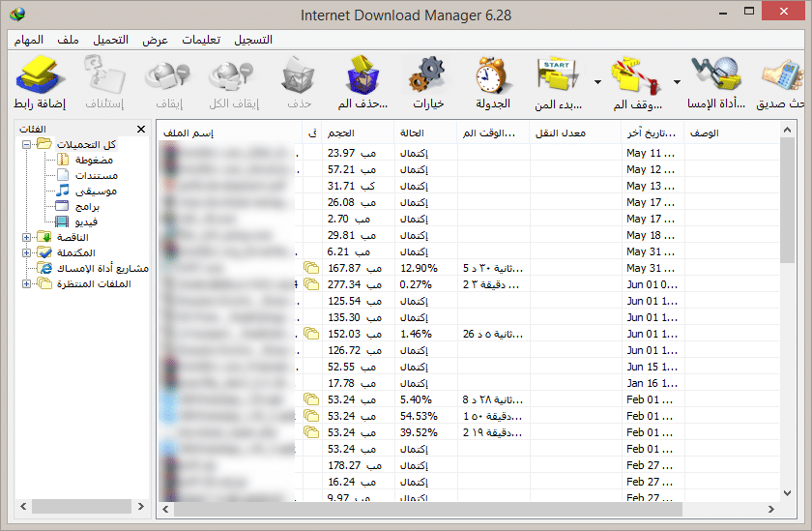Collapse the كل التحميلات tree node
This screenshot has width=812, height=531.
click(x=26, y=144)
